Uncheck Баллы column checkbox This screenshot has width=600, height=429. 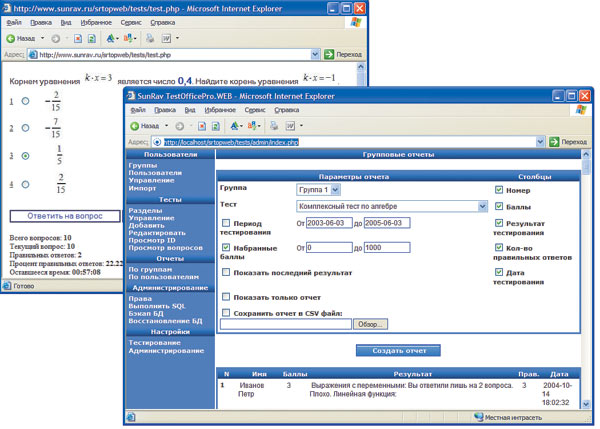[499, 206]
